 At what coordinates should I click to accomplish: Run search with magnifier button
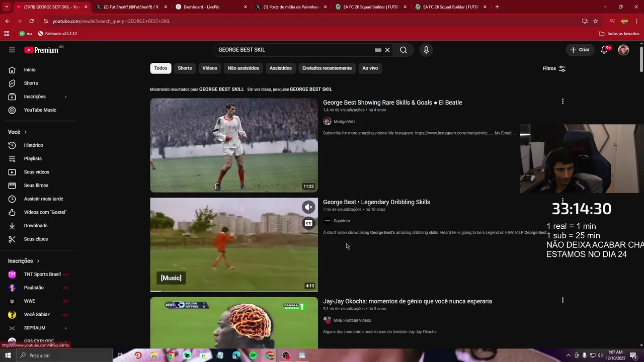pyautogui.click(x=404, y=50)
